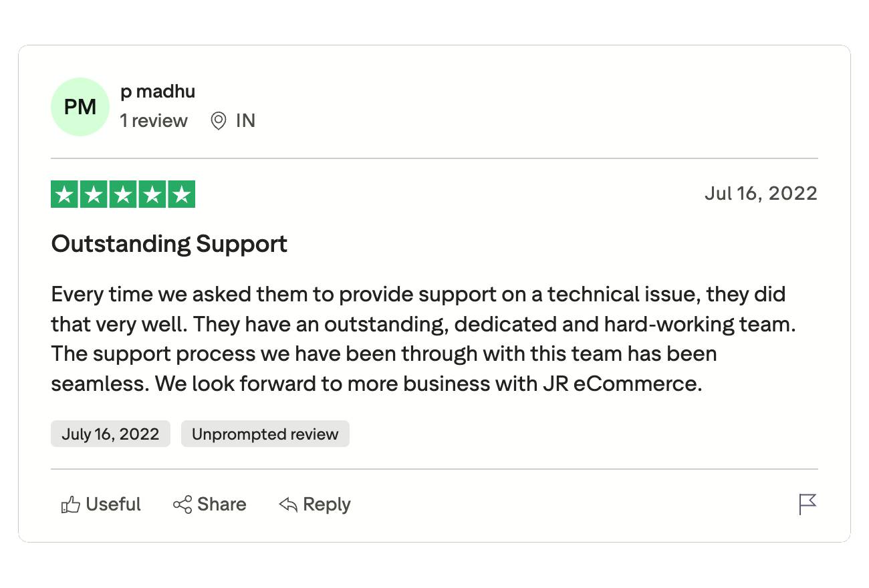Click the "Unprompted review" tag
The width and height of the screenshot is (869, 588).
point(265,434)
